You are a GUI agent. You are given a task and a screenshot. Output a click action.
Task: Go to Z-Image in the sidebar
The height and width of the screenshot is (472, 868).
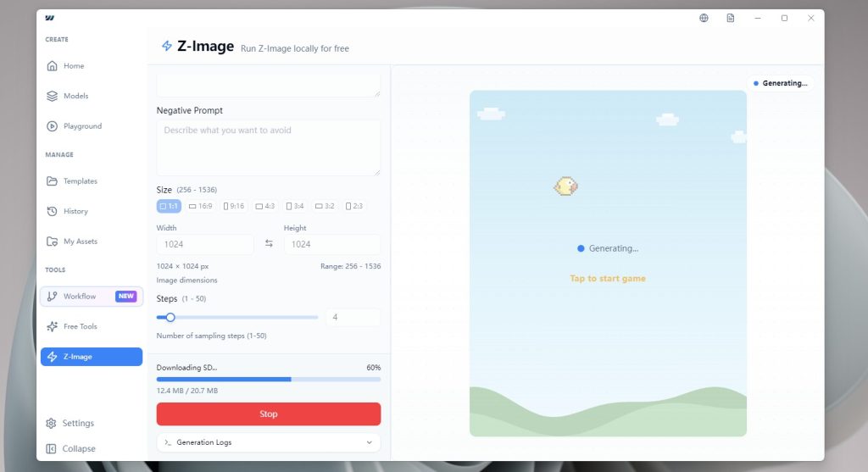(x=92, y=357)
